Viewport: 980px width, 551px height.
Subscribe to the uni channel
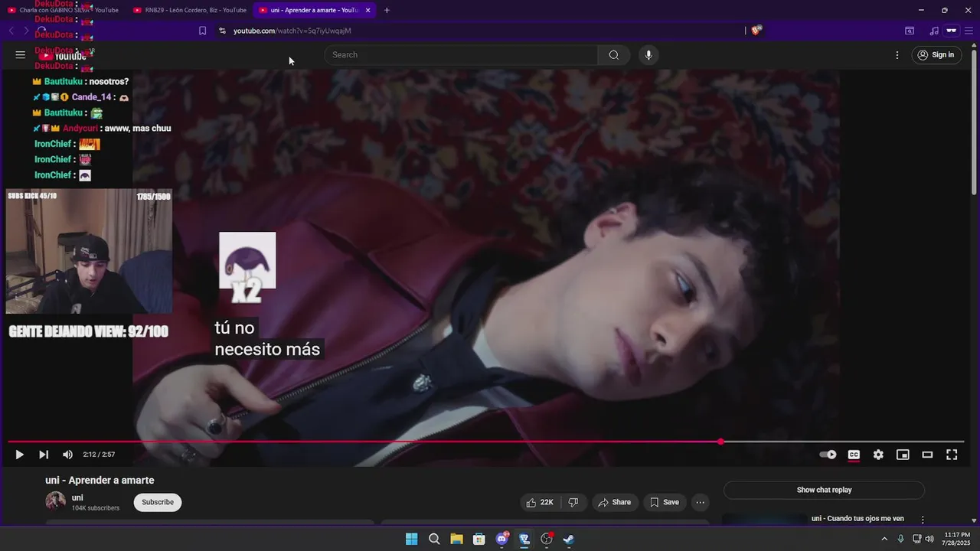coord(158,503)
